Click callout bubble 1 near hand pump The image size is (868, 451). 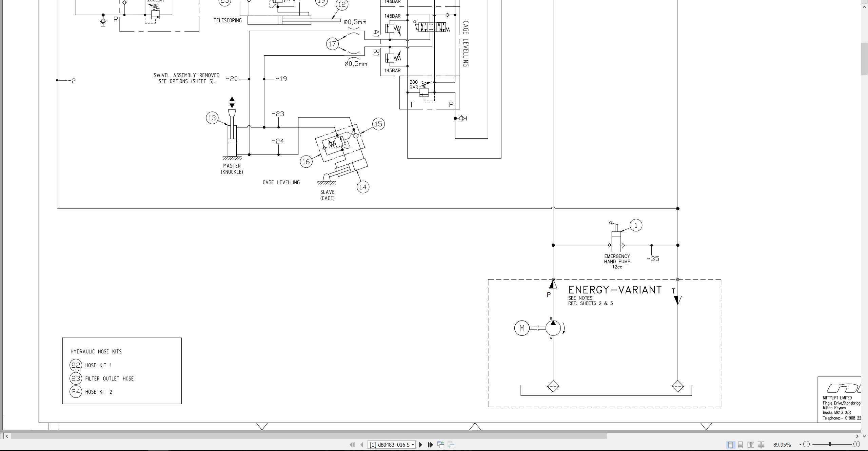[x=636, y=225]
